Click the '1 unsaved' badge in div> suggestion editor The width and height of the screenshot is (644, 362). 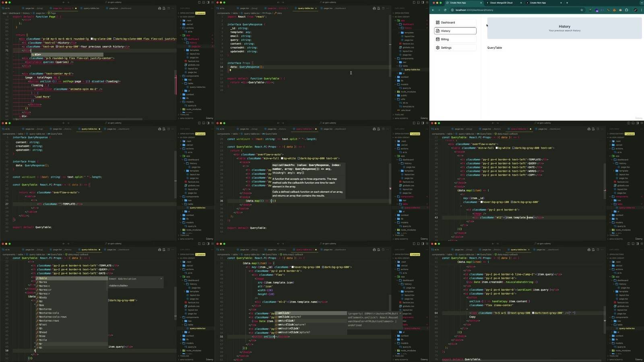pos(200,13)
